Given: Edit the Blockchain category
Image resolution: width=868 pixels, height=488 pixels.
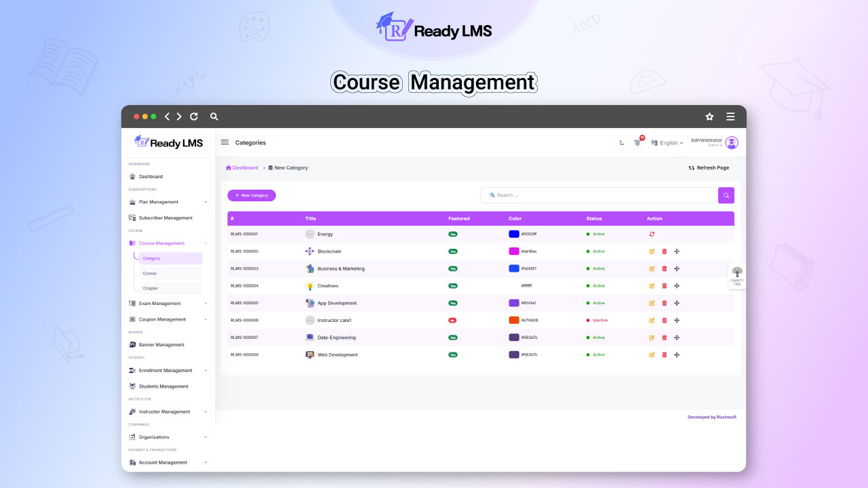Looking at the screenshot, I should point(652,251).
